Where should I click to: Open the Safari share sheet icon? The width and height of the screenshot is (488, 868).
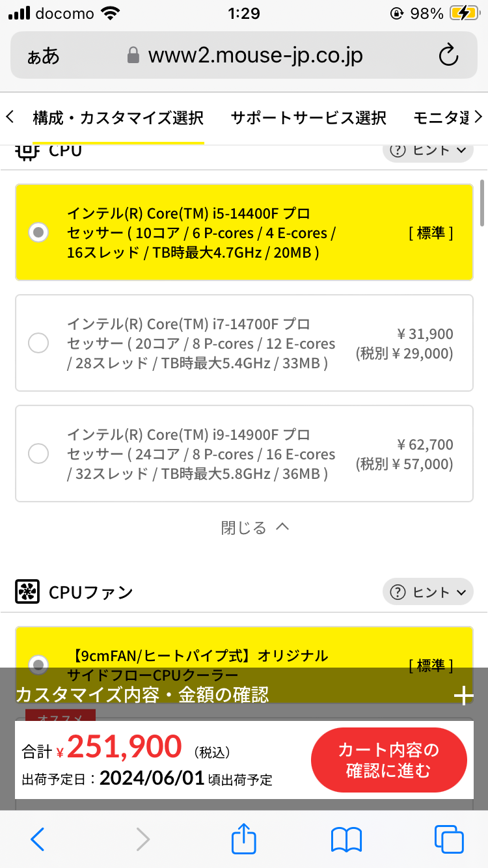(x=244, y=839)
